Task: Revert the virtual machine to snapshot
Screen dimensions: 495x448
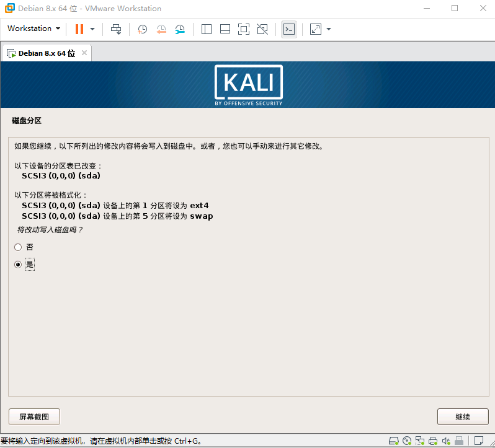Action: click(x=161, y=29)
